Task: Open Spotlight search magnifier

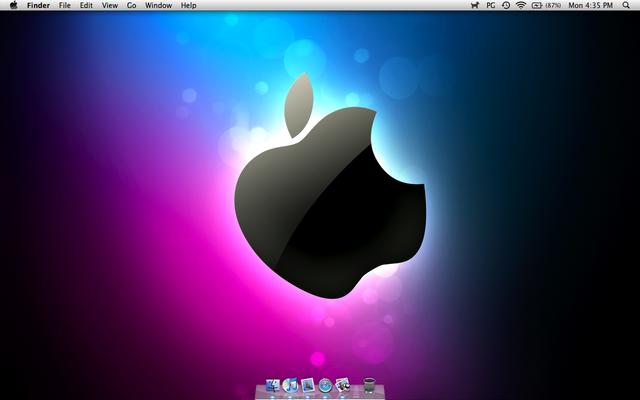Action: pyautogui.click(x=626, y=5)
